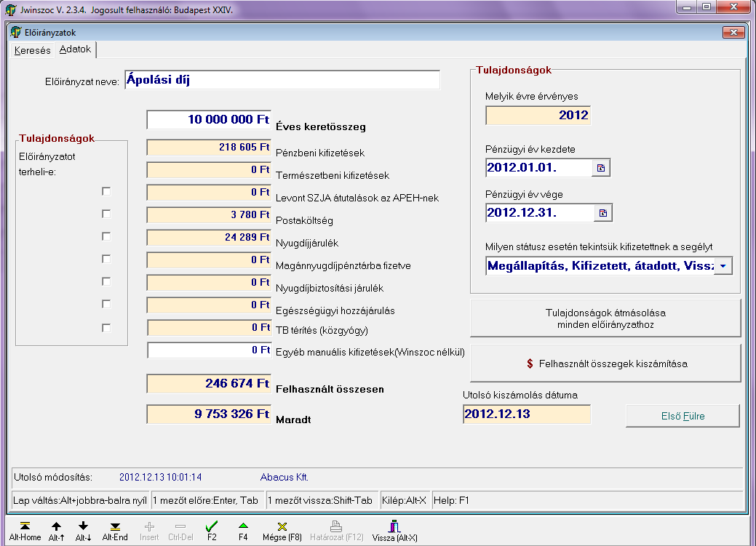Toggle checkbox for Levont SZJA átutalások row
Viewport: 756px width, 546px height.
(x=106, y=191)
